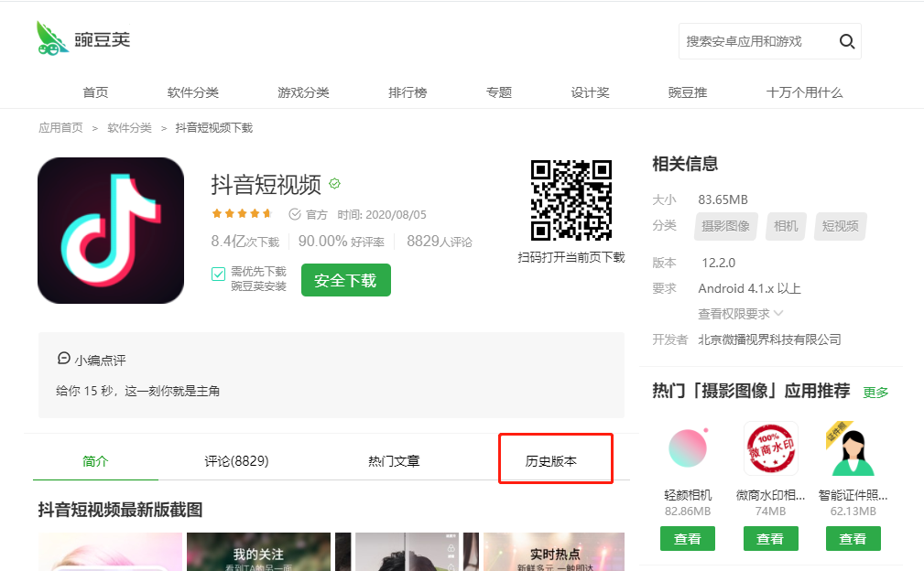Click into the search apps input field
Image resolution: width=924 pixels, height=571 pixels.
tap(756, 41)
